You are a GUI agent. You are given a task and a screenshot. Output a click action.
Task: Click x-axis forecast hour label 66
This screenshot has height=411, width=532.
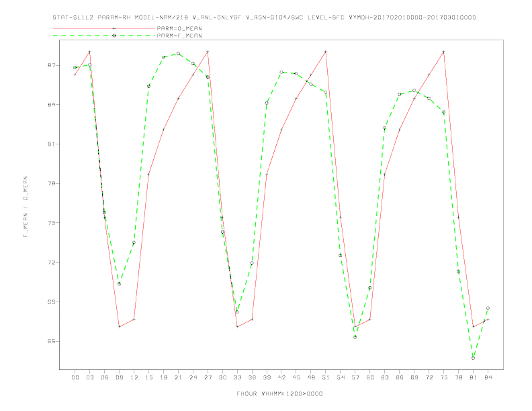tap(400, 377)
